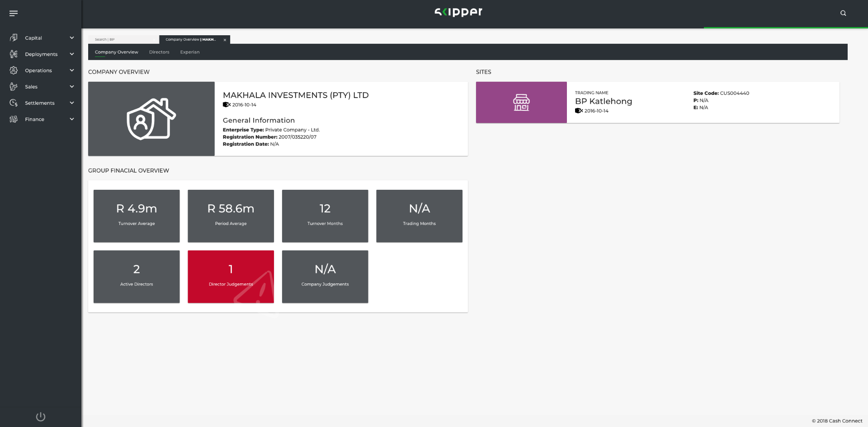The width and height of the screenshot is (868, 427).
Task: Expand the Finance menu chevron
Action: click(x=72, y=119)
